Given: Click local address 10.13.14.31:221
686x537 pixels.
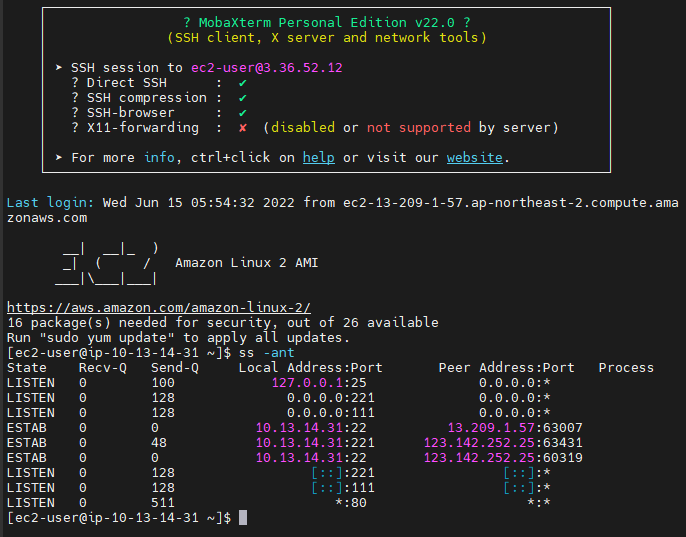Looking at the screenshot, I should 315,443.
